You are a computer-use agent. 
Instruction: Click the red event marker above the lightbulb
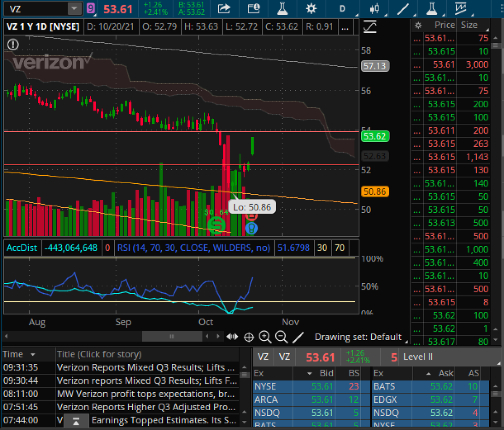click(251, 217)
